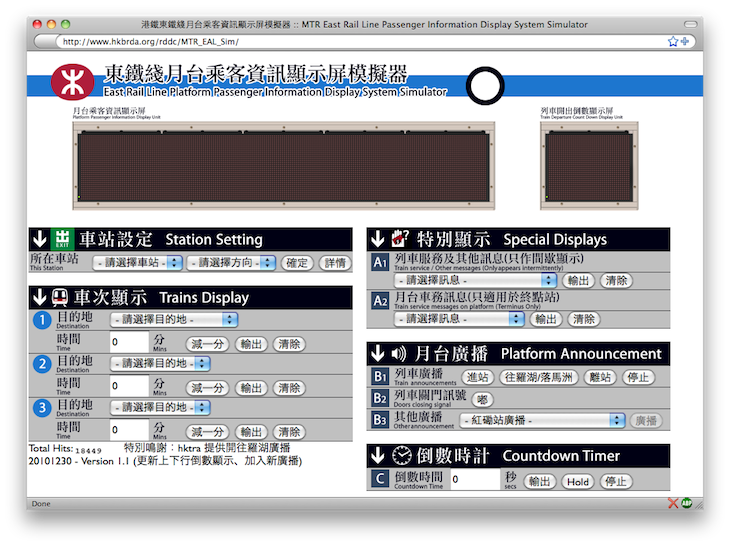Image resolution: width=730 pixels, height=541 pixels.
Task: Click the bookmark star icon in address bar
Action: coord(673,41)
